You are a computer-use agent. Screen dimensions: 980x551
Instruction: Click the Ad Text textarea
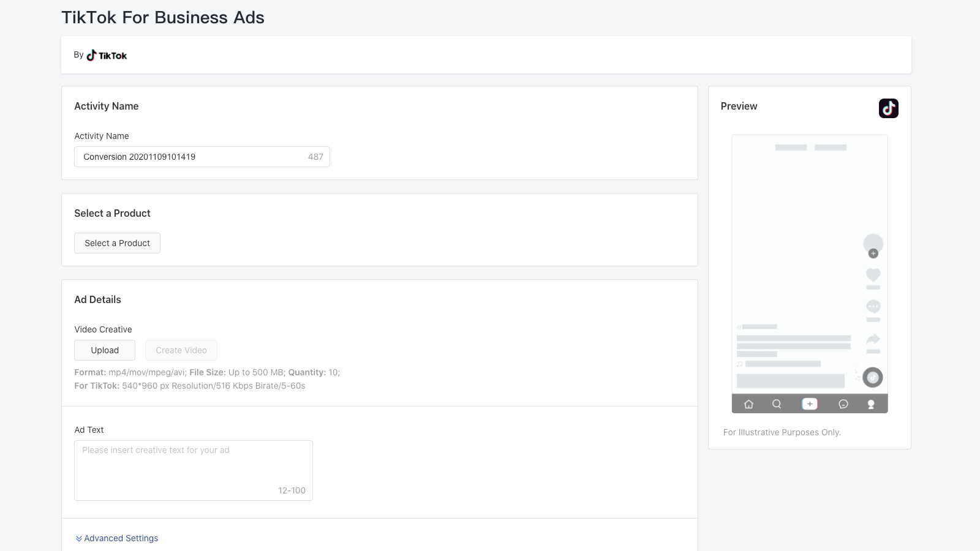pyautogui.click(x=194, y=470)
